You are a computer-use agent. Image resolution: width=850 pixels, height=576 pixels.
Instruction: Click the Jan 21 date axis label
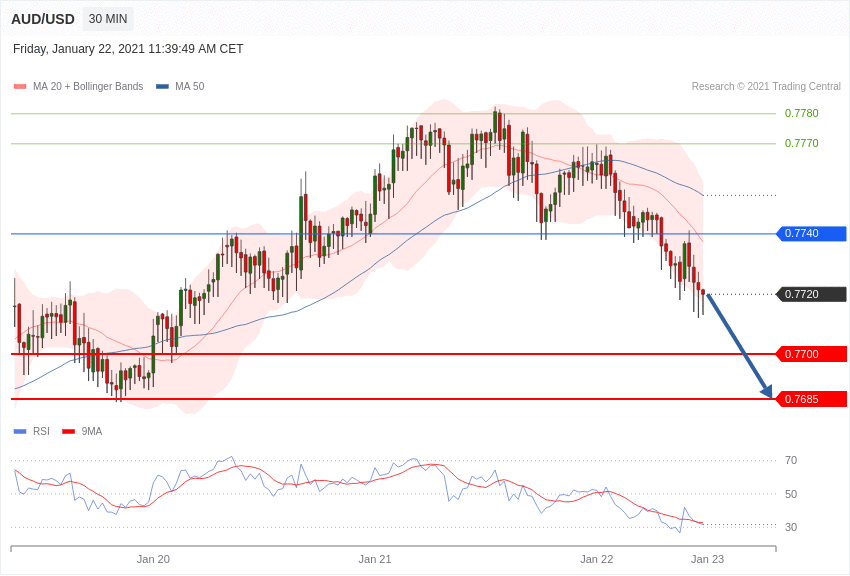point(375,559)
